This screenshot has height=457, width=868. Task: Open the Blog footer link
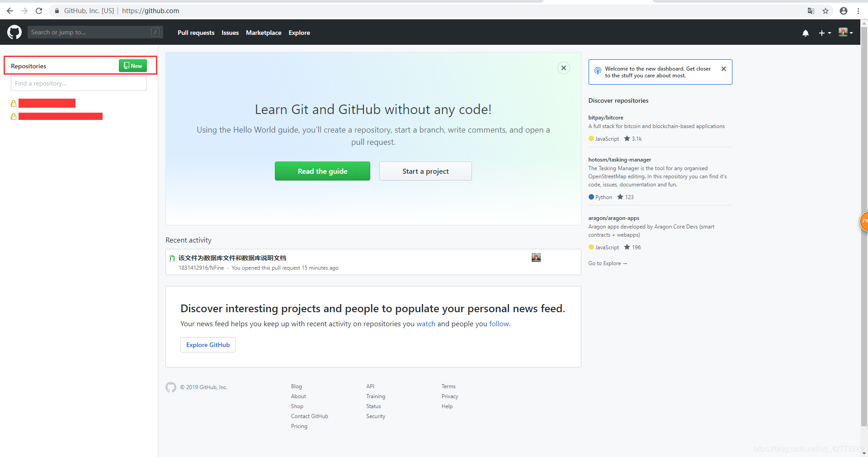click(x=297, y=386)
